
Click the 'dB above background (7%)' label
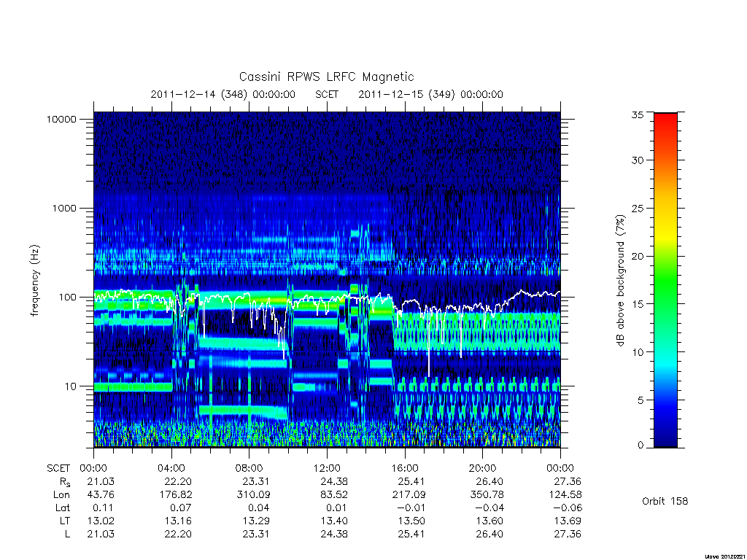620,281
